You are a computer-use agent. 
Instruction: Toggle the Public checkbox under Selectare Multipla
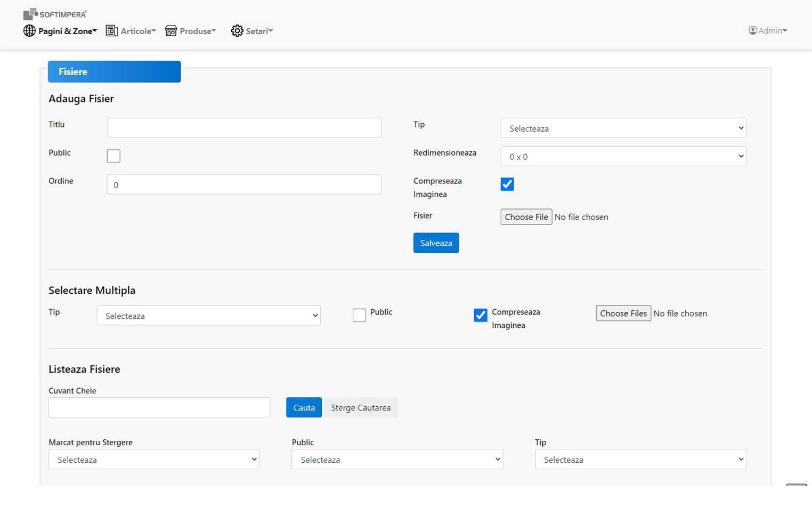pyautogui.click(x=360, y=316)
